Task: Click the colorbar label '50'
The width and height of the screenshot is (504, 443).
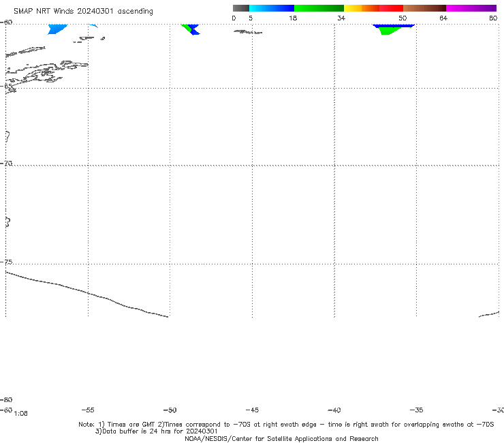Action: [403, 18]
